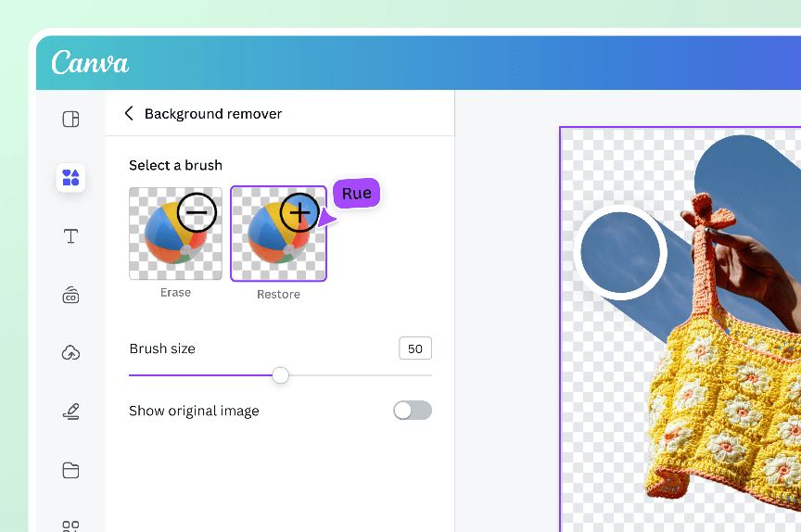Open the Elements panel in sidebar
Image resolution: width=801 pixels, height=532 pixels.
tap(70, 177)
